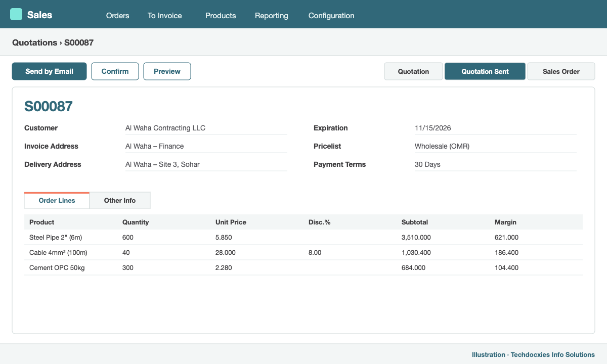Sort by the Product column header
This screenshot has width=607, height=364.
click(x=41, y=222)
